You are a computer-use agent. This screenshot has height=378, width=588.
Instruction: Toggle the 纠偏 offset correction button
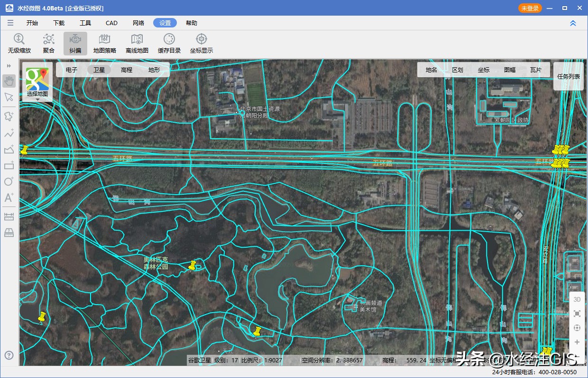coord(75,43)
